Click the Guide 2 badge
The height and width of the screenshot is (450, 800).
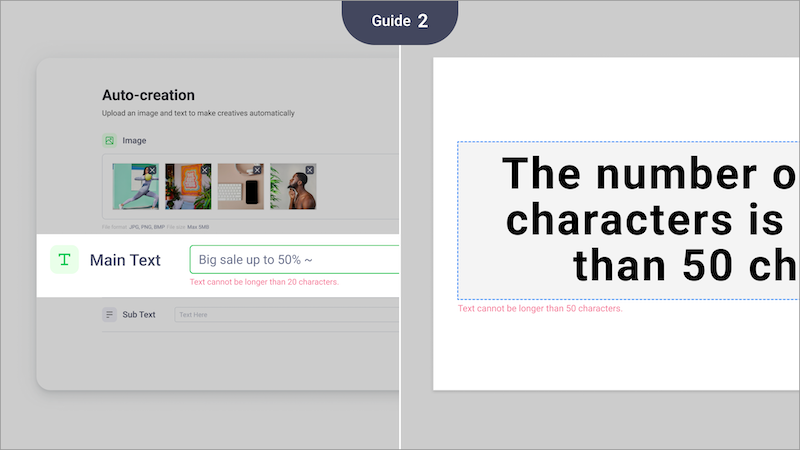click(400, 22)
